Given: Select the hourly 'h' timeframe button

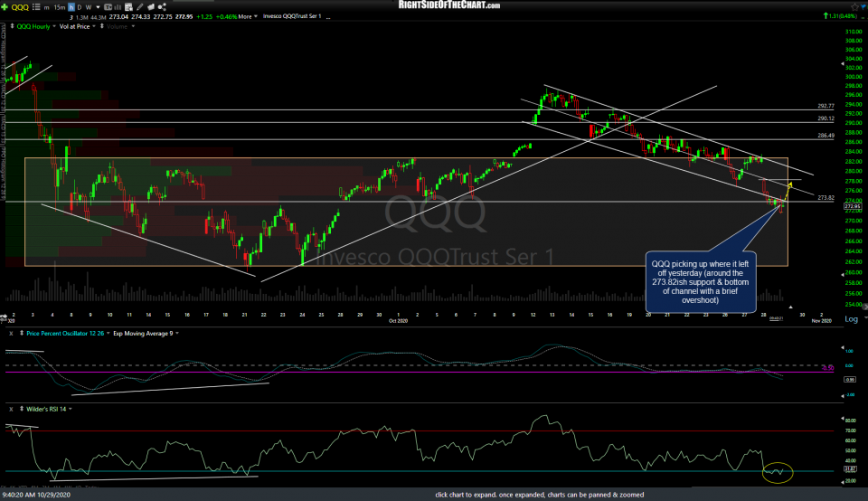Looking at the screenshot, I should [x=71, y=7].
